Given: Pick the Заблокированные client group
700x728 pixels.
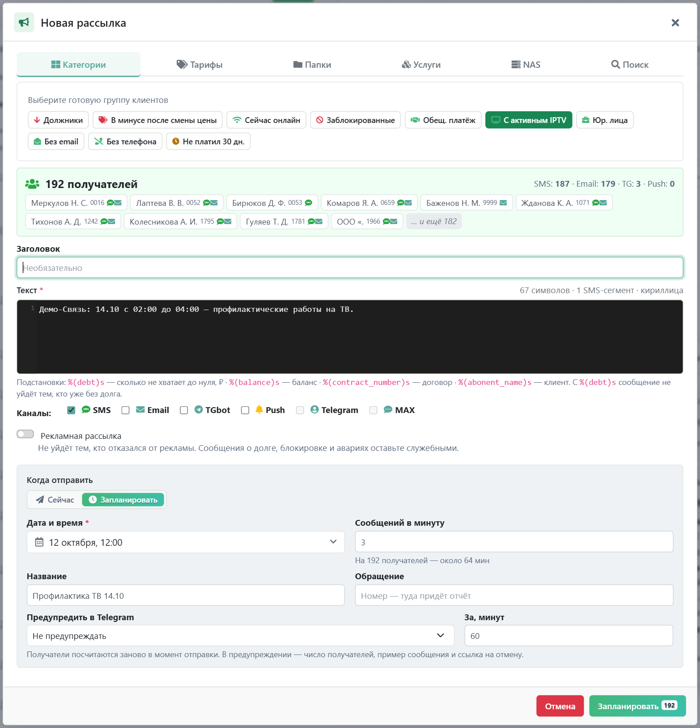Looking at the screenshot, I should pyautogui.click(x=355, y=120).
